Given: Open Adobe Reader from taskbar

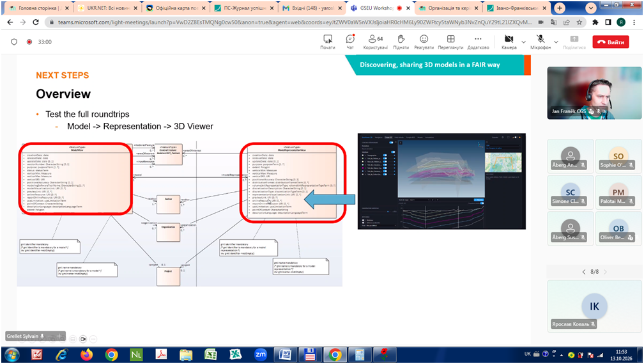Looking at the screenshot, I should (x=161, y=354).
